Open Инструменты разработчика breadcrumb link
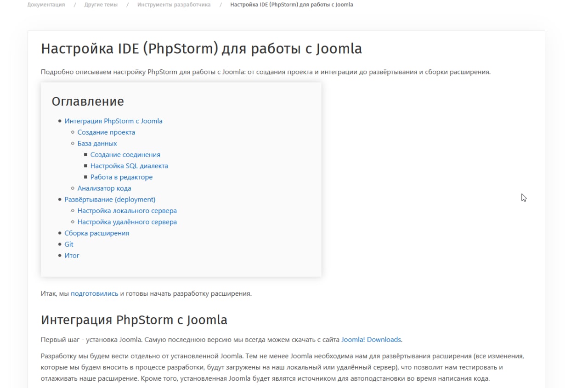 coord(174,5)
